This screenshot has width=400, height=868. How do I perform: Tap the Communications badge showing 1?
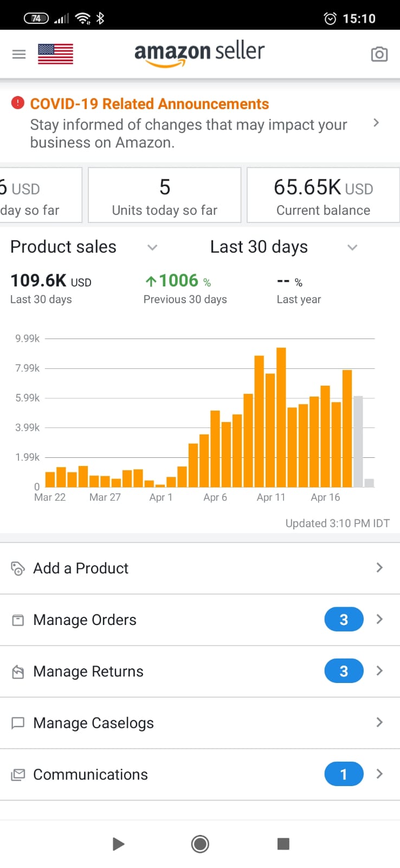click(344, 775)
